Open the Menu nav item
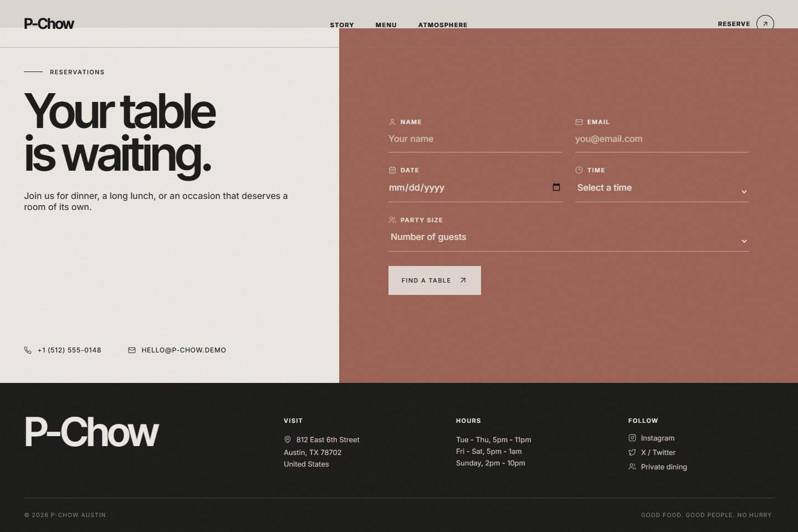The width and height of the screenshot is (798, 532). pyautogui.click(x=386, y=25)
